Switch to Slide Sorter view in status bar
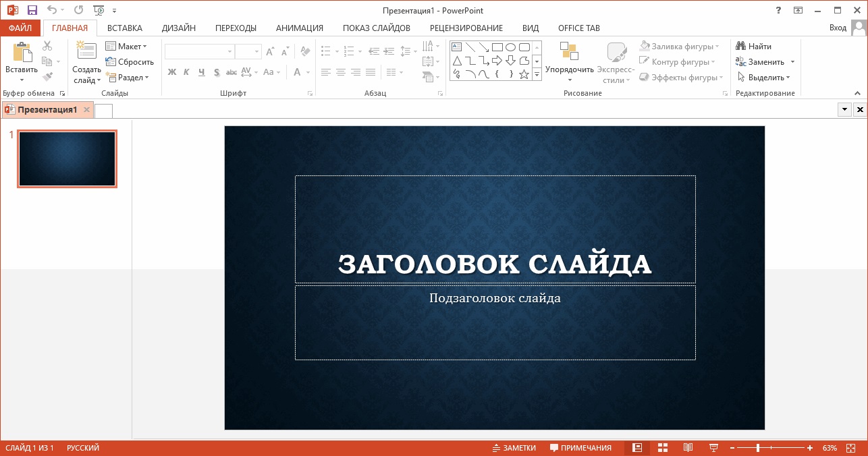 (x=663, y=448)
